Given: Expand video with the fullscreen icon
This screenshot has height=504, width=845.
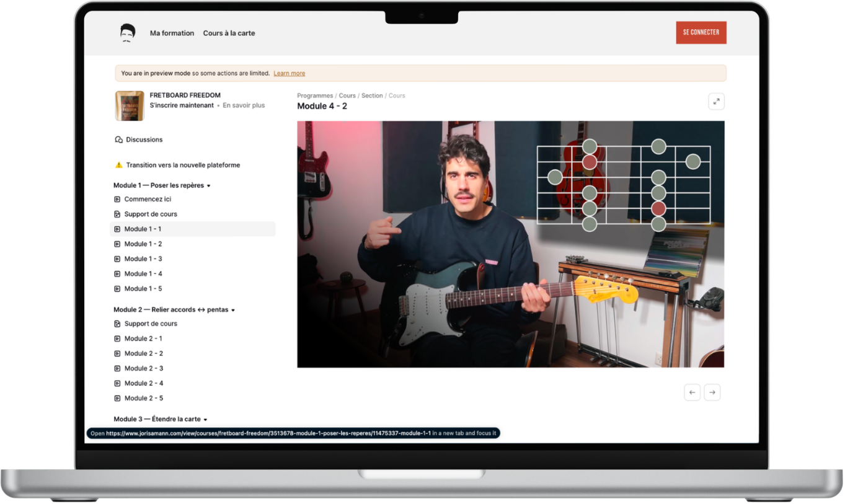Looking at the screenshot, I should 716,102.
